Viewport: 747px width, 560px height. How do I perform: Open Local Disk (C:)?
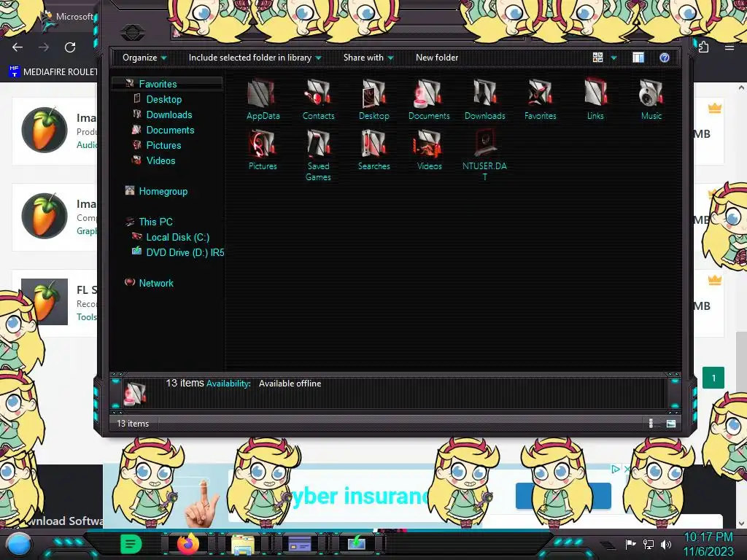click(x=178, y=237)
